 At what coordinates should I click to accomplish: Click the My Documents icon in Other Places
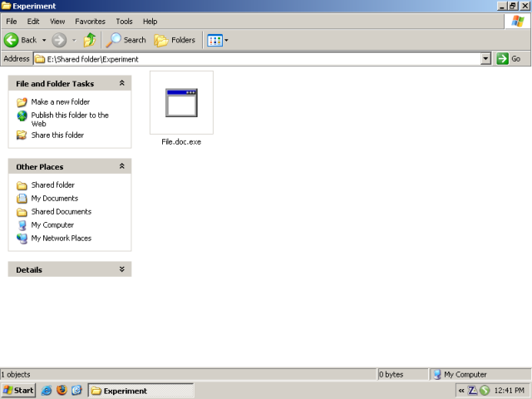22,198
